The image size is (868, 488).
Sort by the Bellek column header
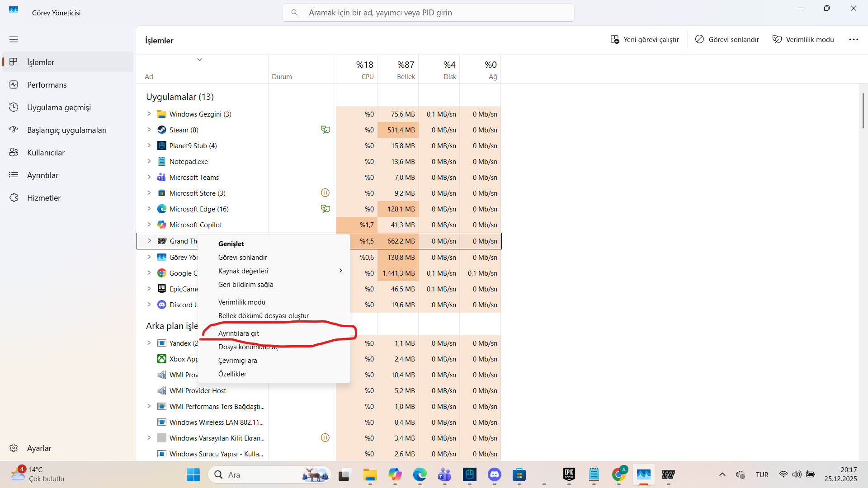(398, 69)
